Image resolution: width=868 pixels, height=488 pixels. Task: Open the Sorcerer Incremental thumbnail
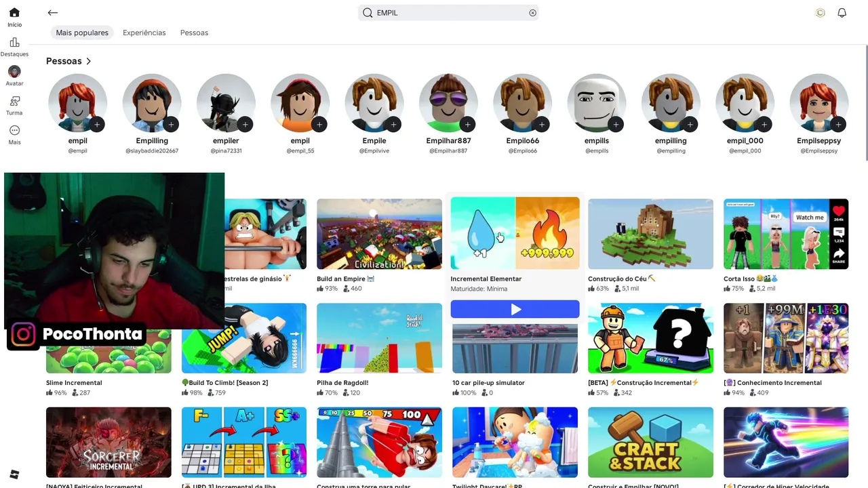click(108, 442)
